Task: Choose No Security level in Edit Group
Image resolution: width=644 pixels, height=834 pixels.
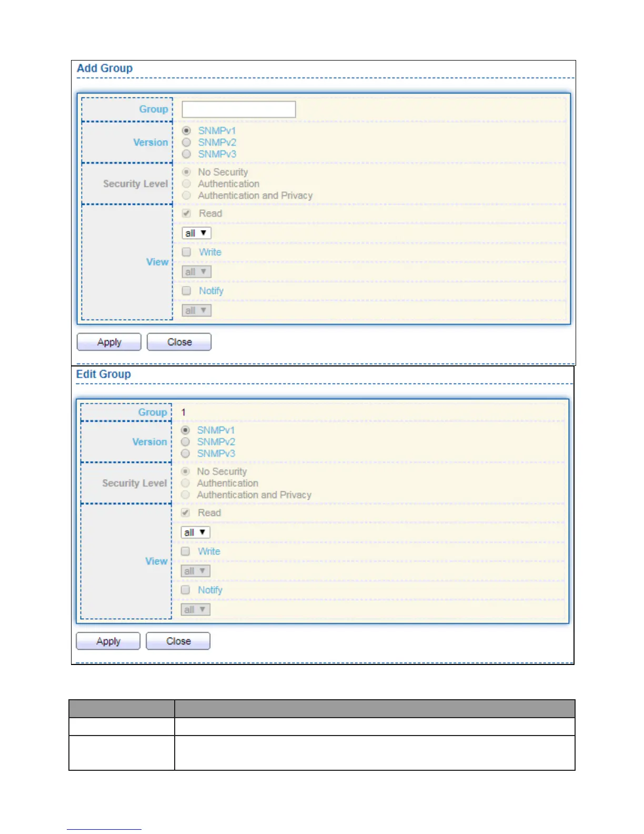Action: pos(185,471)
